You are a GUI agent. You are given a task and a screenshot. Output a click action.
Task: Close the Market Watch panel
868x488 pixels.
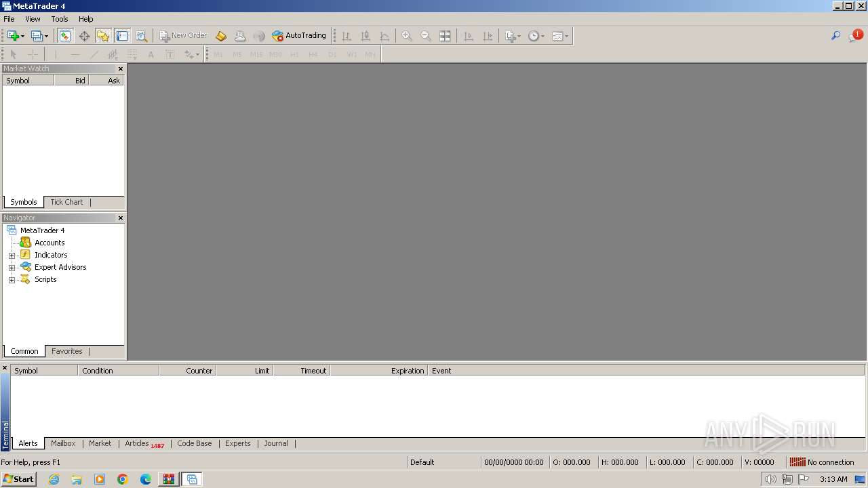point(121,68)
